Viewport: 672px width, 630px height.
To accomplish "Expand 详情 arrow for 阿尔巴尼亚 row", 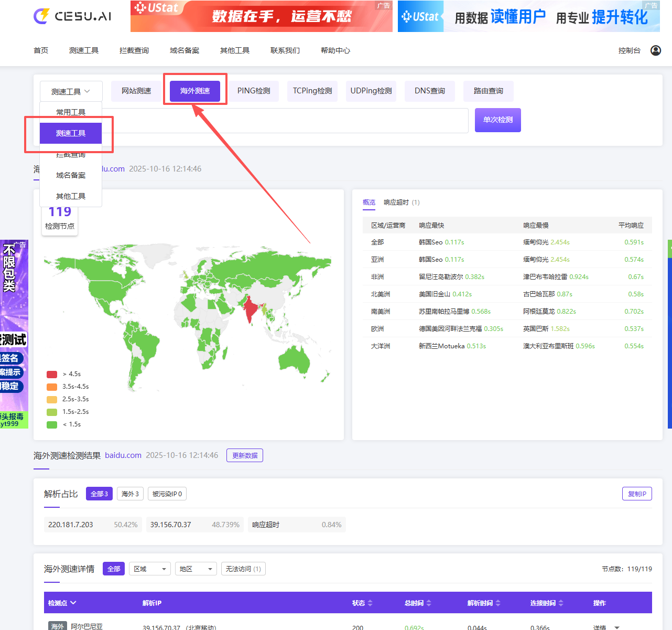I will pyautogui.click(x=617, y=627).
